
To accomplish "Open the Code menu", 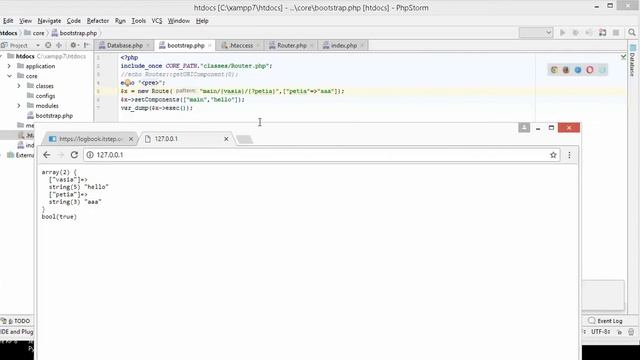I will [73, 21].
